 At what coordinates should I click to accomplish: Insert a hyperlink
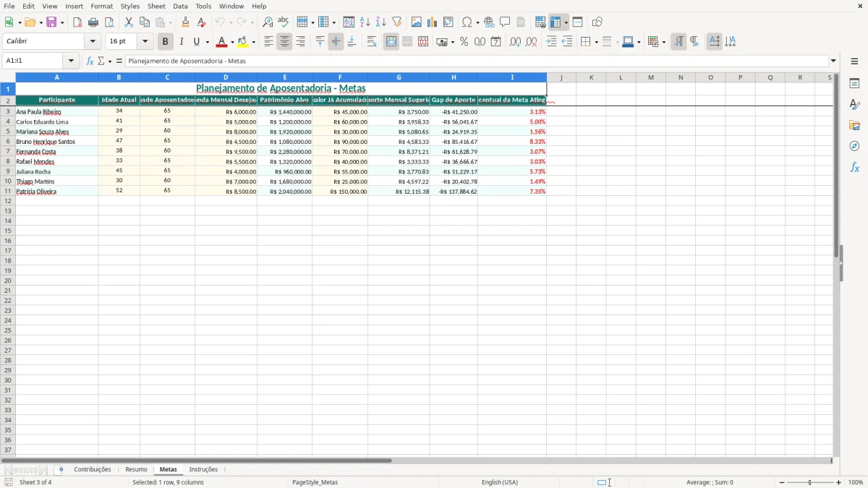tap(489, 22)
